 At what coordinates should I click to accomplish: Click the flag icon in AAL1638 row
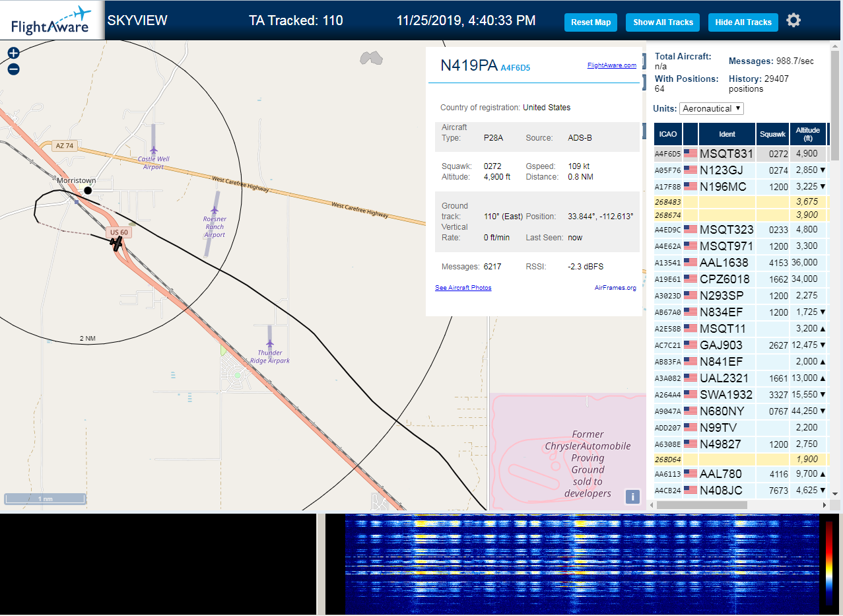click(691, 263)
